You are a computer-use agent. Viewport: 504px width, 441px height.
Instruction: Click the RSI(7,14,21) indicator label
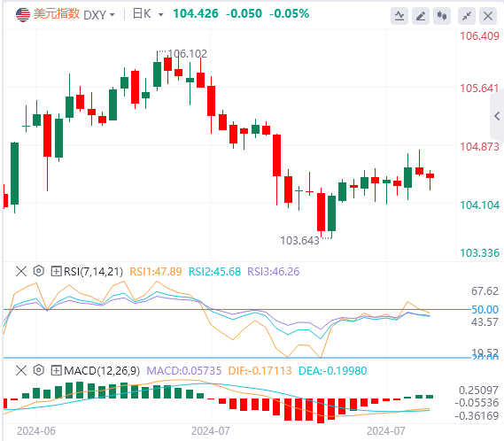[94, 272]
